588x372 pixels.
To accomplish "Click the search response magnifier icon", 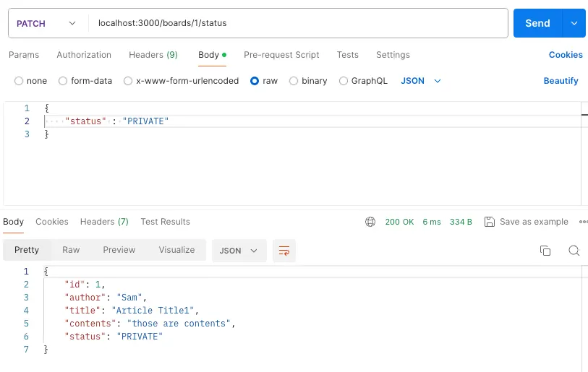I will coord(574,251).
